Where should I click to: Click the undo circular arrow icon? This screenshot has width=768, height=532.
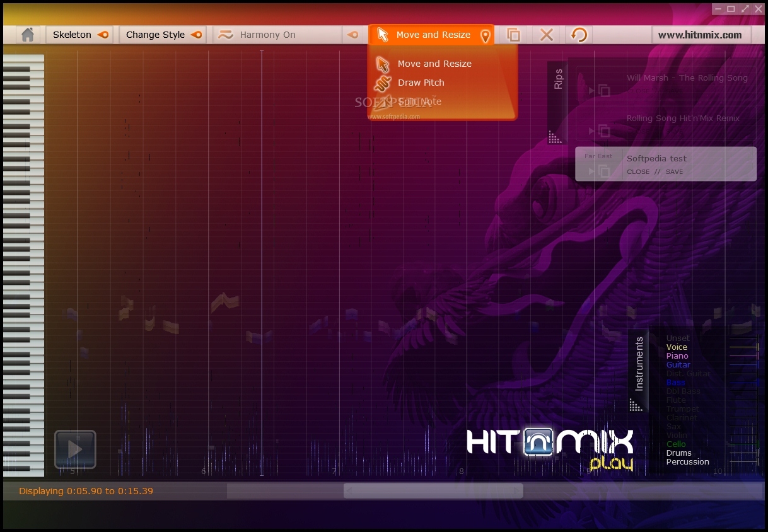pos(579,35)
